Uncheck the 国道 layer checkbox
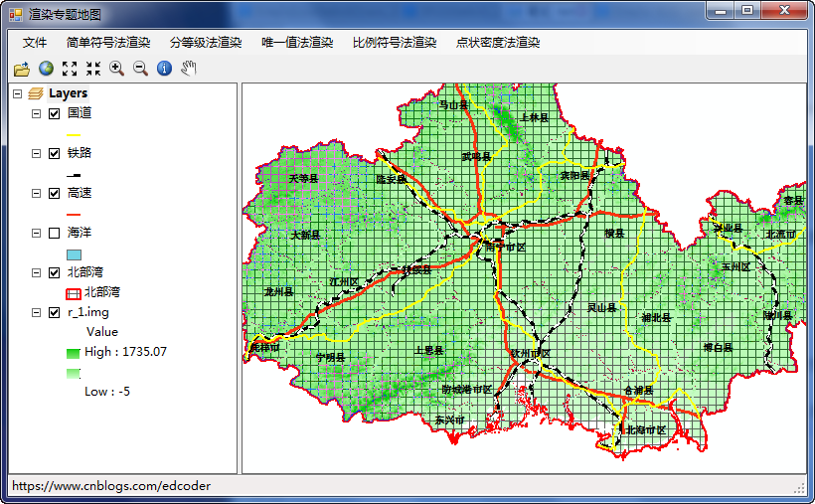This screenshot has width=815, height=504. 55,113
